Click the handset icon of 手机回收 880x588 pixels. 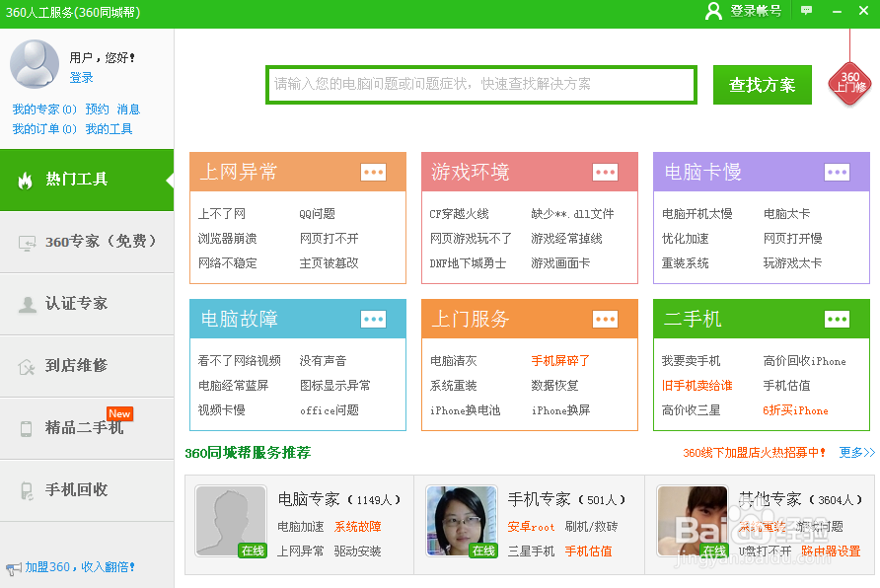pyautogui.click(x=25, y=490)
